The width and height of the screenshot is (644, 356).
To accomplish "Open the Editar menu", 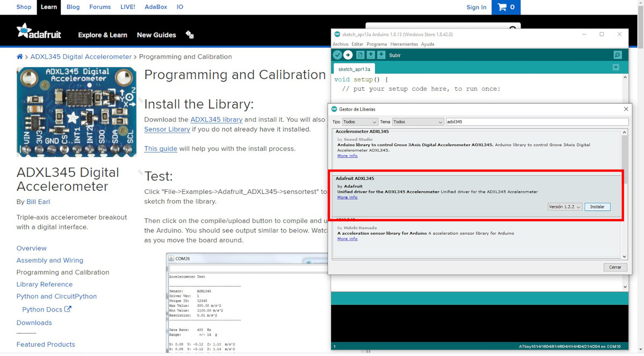I will click(357, 44).
